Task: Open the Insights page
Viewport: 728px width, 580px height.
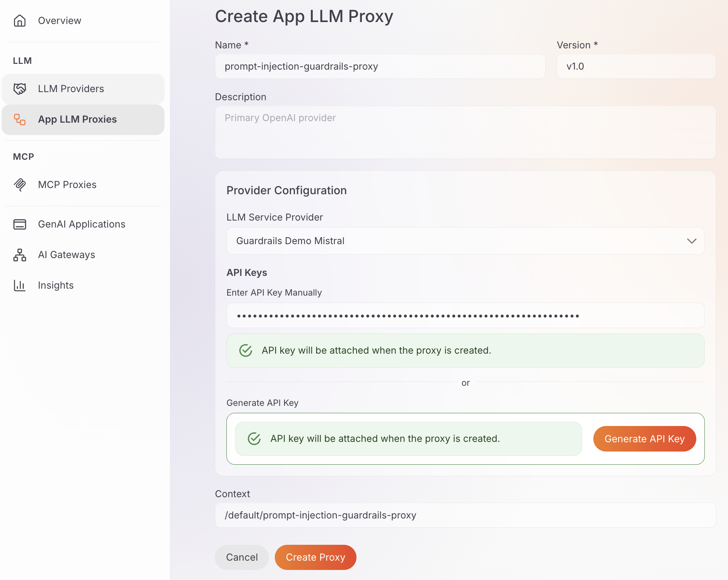Action: tap(83, 285)
